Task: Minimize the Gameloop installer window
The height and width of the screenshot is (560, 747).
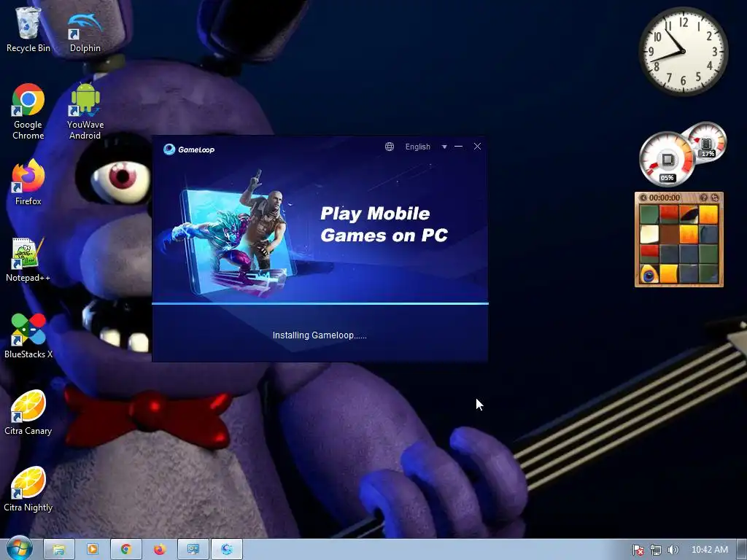Action: [x=458, y=146]
